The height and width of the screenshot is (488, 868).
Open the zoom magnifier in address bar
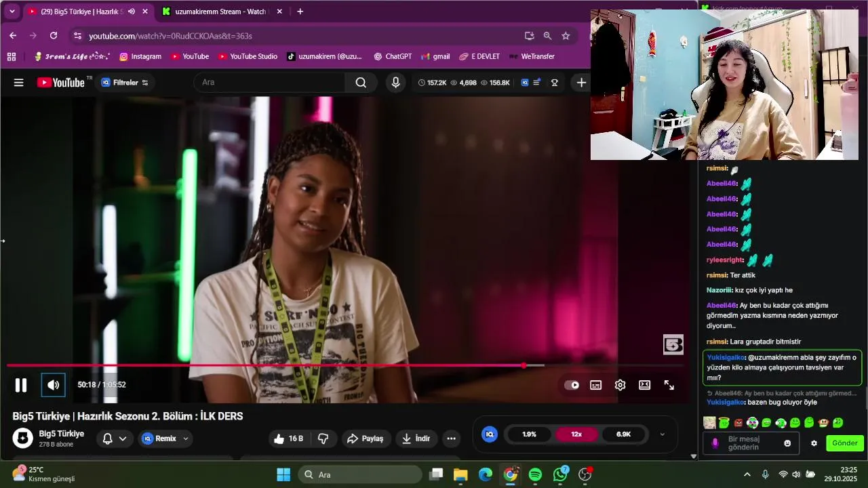coord(547,36)
